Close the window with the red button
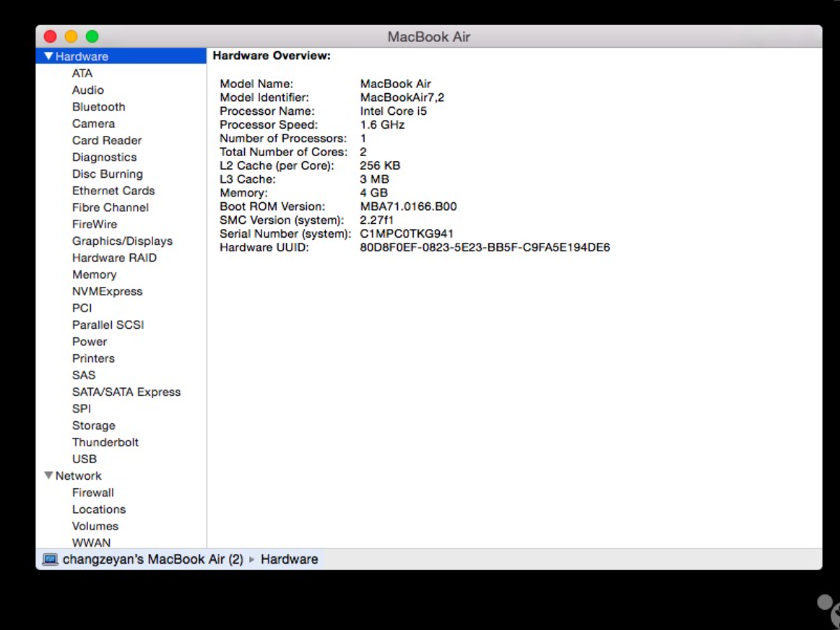This screenshot has height=630, width=840. point(51,36)
